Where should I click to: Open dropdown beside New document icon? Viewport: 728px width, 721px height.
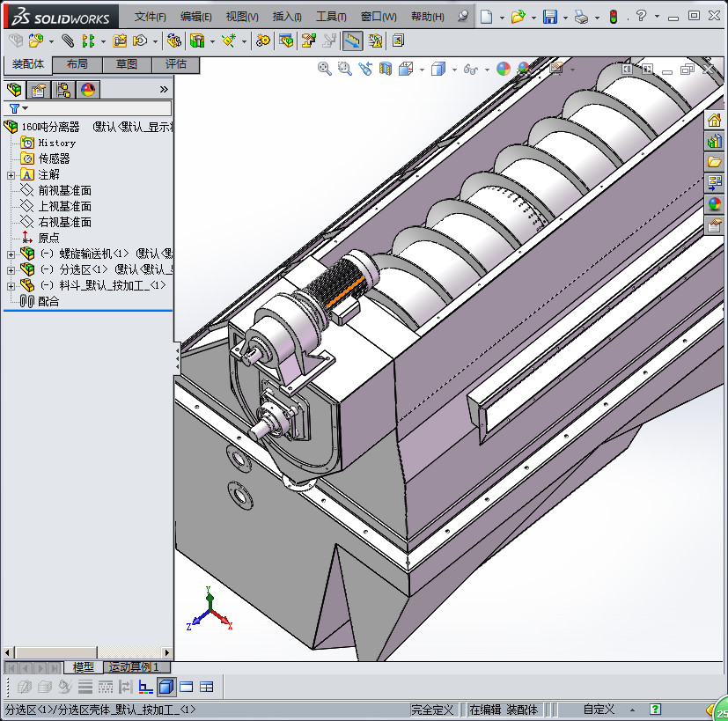tap(502, 18)
